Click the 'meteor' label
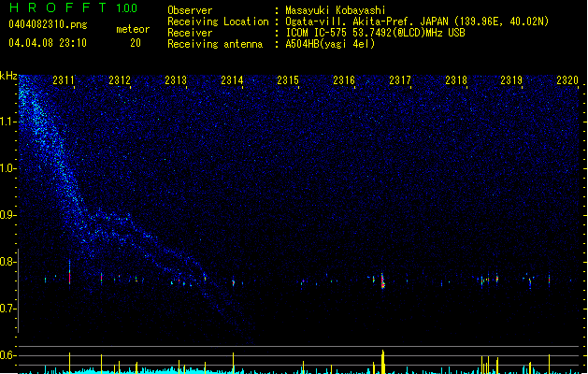Viewport: 588px width, 374px height. [x=133, y=29]
